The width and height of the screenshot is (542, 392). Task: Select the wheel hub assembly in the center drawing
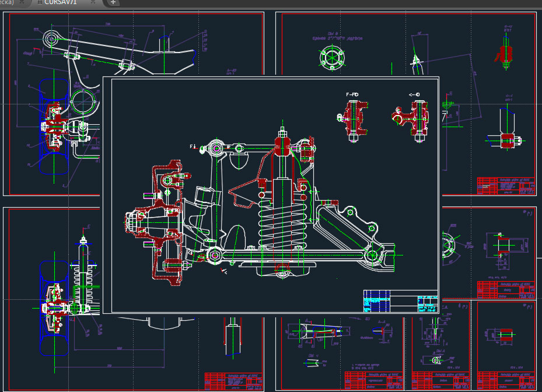tap(153, 223)
